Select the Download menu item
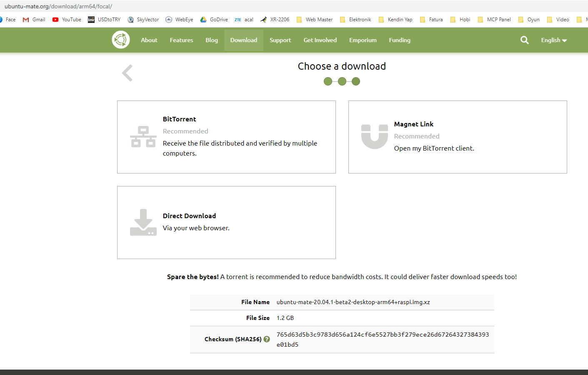 click(x=244, y=40)
